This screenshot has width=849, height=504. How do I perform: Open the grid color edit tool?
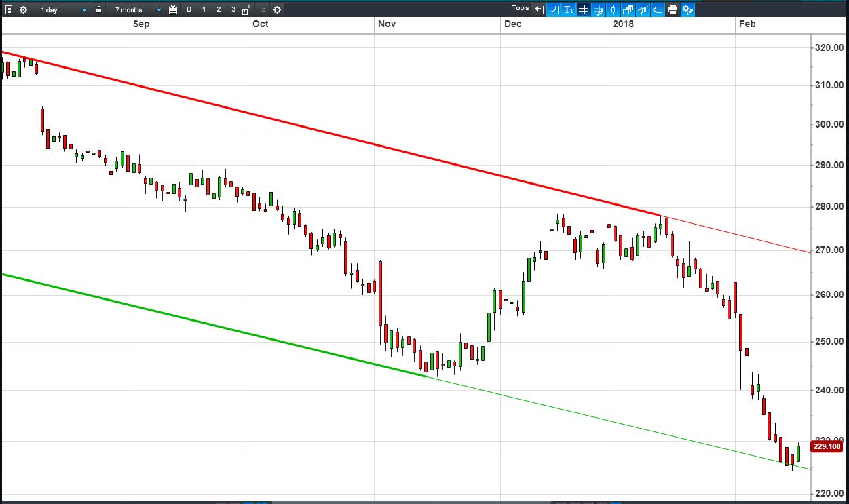coord(598,9)
